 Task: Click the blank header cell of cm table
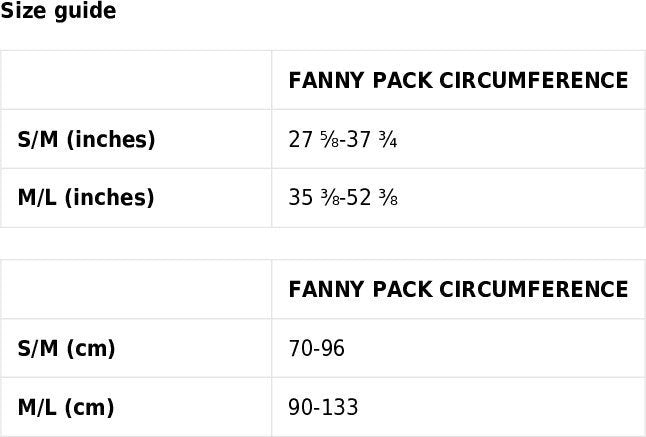tap(136, 290)
